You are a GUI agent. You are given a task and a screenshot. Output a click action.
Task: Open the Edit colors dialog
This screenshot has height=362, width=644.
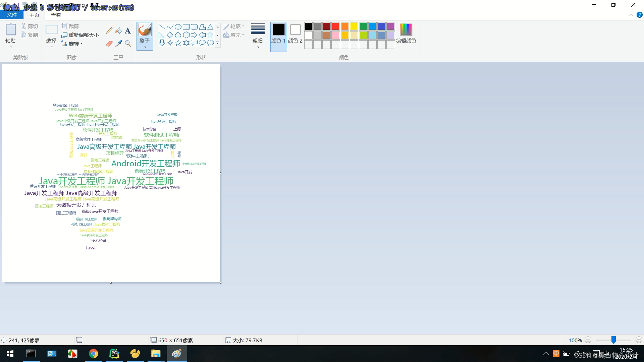pyautogui.click(x=406, y=33)
